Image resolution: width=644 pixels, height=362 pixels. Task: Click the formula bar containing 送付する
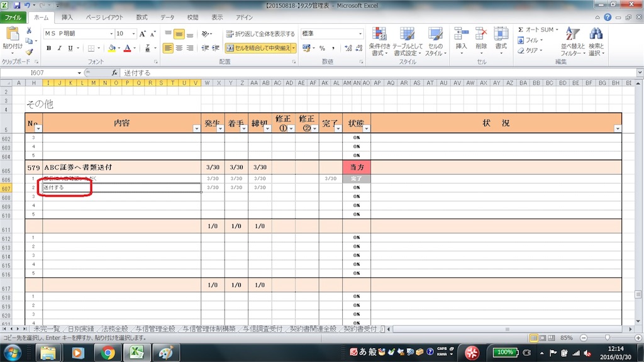click(378, 73)
